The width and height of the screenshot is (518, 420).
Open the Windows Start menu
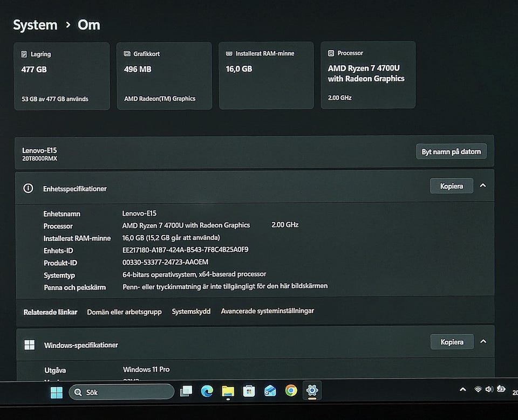57,392
